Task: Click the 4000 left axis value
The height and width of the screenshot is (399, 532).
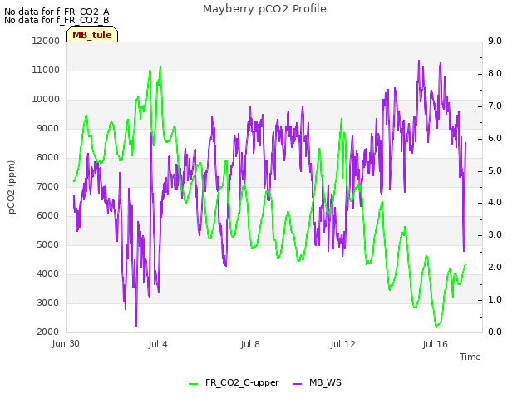Action: coord(48,273)
